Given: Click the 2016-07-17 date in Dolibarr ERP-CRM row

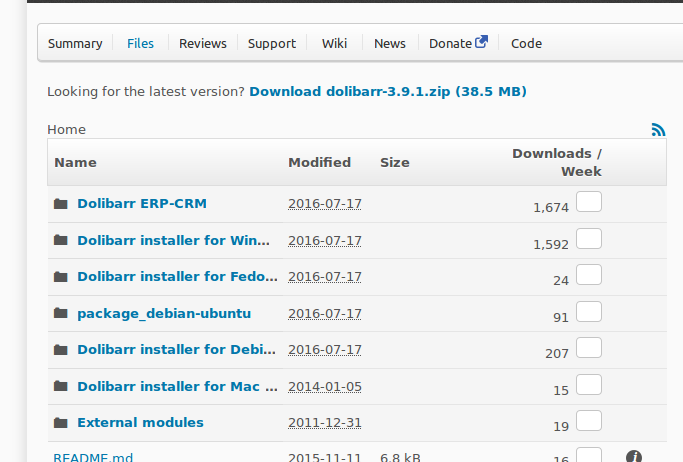Looking at the screenshot, I should pyautogui.click(x=325, y=204).
